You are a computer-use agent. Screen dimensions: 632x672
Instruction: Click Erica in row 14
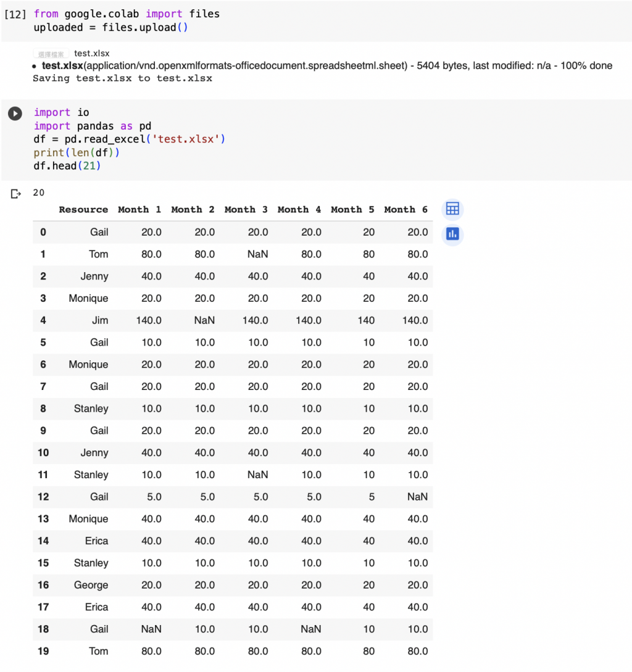tap(96, 541)
